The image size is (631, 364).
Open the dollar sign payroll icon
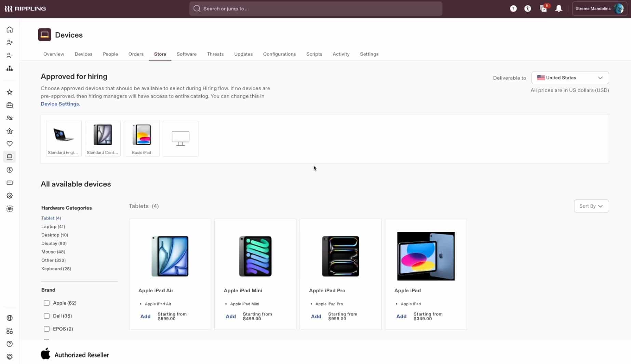(x=10, y=170)
